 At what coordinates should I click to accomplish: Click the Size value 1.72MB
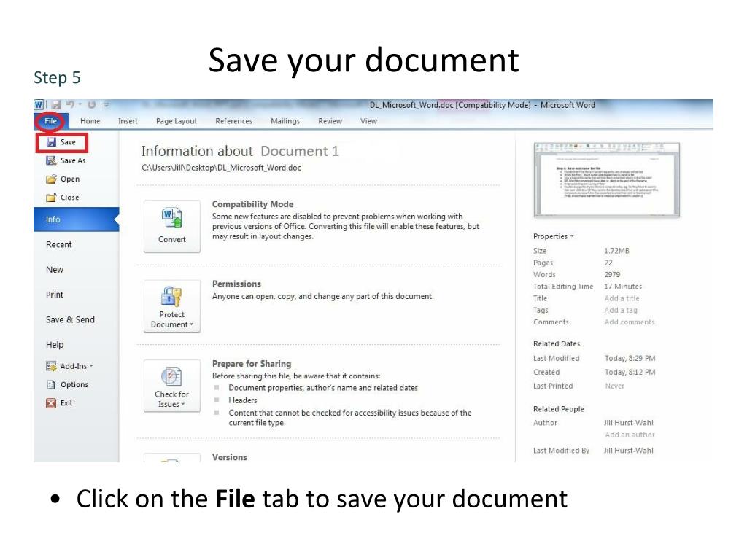point(616,251)
